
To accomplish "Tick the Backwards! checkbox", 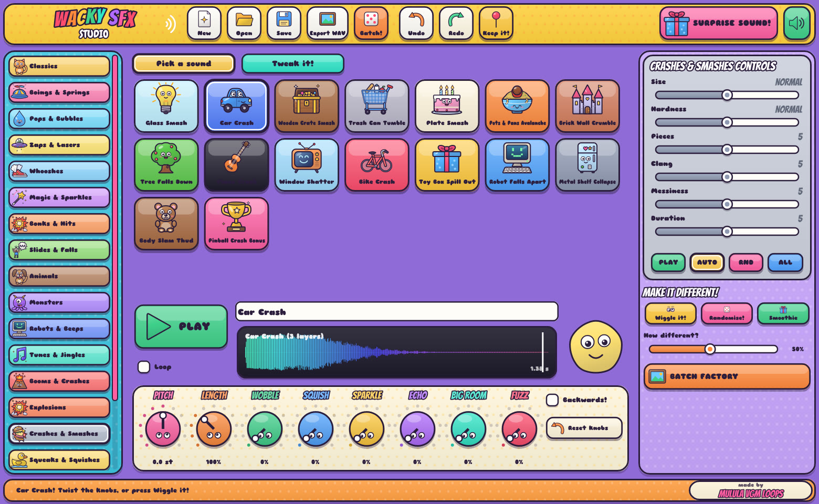I will pos(552,400).
